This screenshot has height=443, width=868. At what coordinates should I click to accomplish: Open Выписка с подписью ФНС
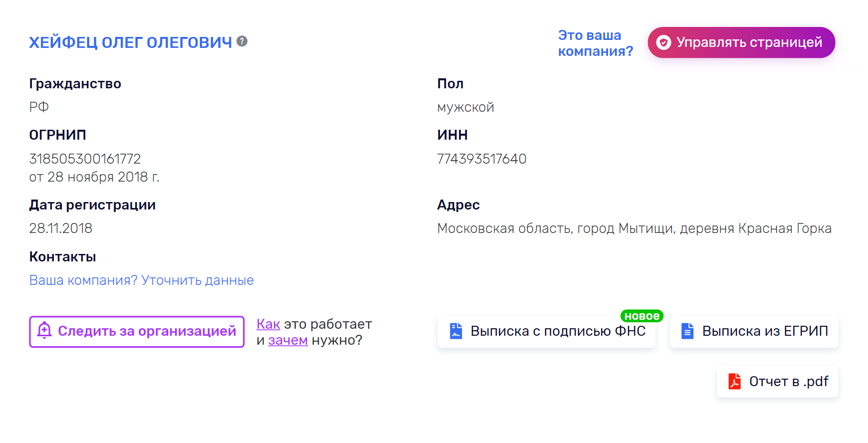point(547,331)
